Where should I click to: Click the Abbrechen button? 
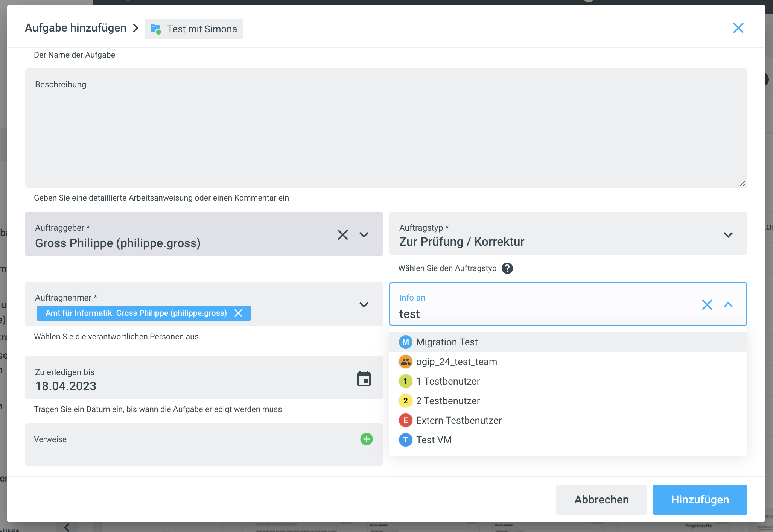click(x=601, y=500)
